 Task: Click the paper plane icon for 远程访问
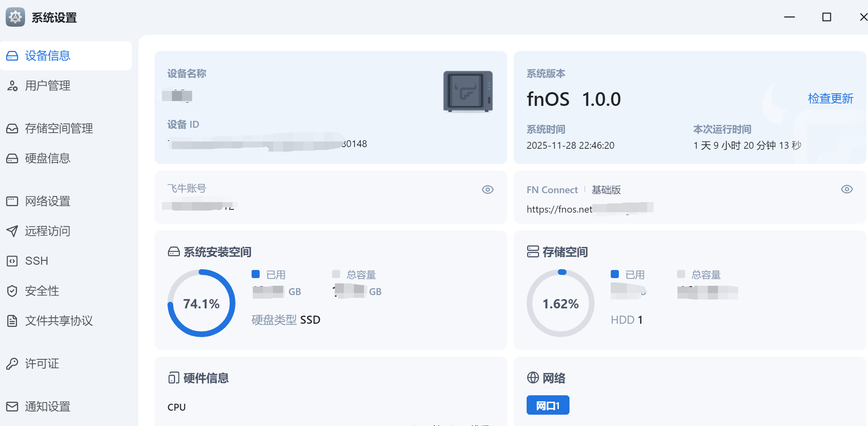(12, 231)
